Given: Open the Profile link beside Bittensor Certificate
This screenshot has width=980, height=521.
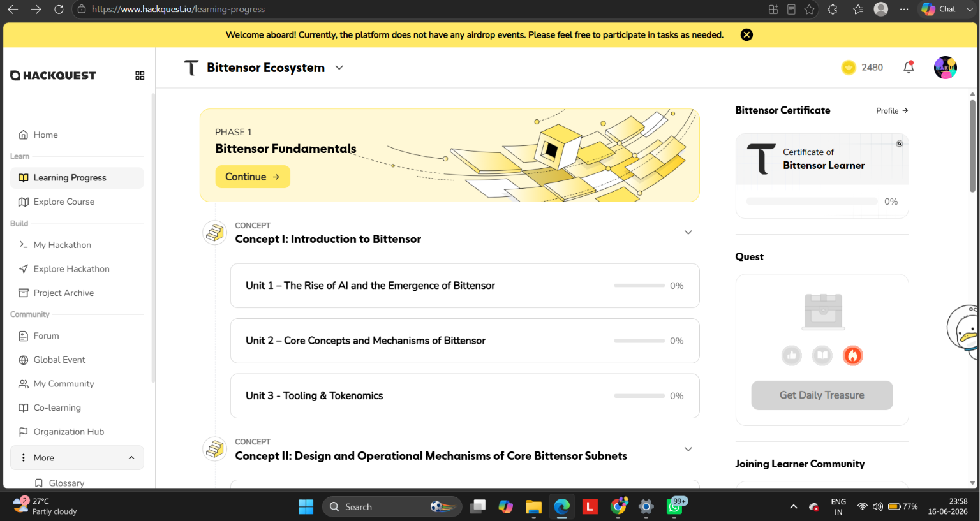Looking at the screenshot, I should 892,110.
